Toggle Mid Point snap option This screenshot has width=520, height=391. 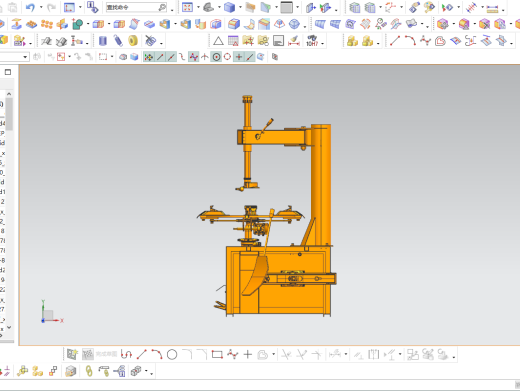point(171,57)
